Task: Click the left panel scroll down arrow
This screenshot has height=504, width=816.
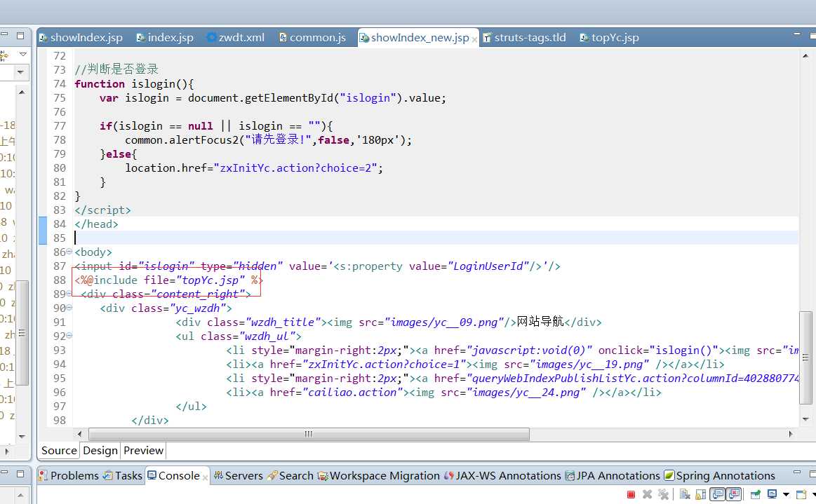Action: (x=21, y=437)
